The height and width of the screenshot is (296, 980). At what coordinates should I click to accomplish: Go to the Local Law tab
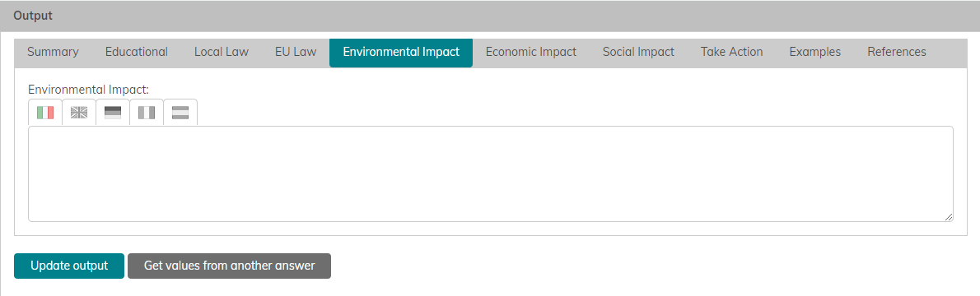click(x=222, y=53)
